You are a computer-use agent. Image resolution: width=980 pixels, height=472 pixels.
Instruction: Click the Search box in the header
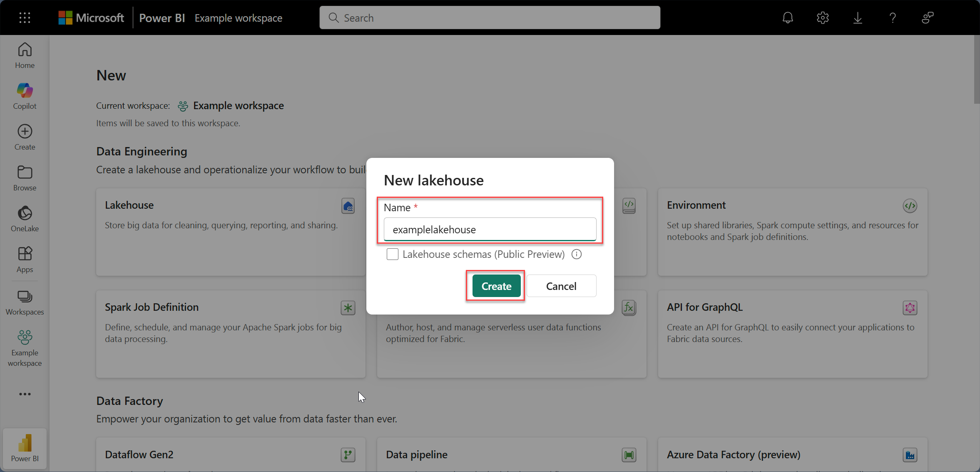pyautogui.click(x=490, y=18)
